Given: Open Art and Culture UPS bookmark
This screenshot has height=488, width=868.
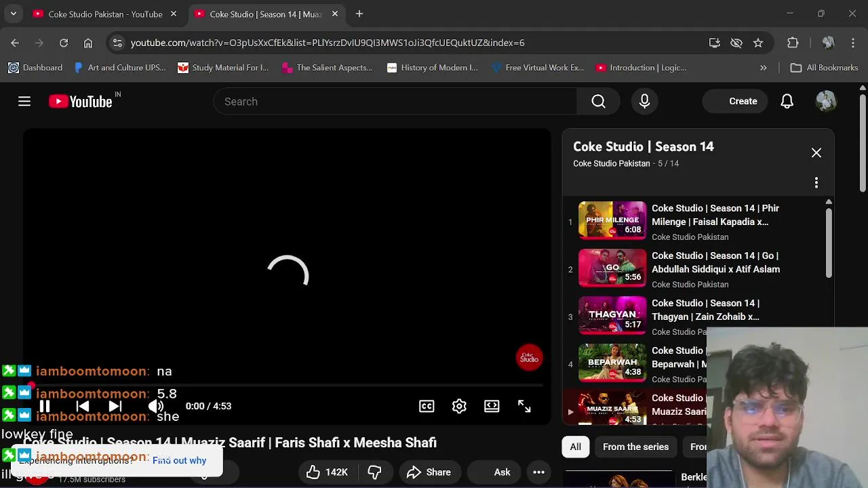Looking at the screenshot, I should coord(120,68).
